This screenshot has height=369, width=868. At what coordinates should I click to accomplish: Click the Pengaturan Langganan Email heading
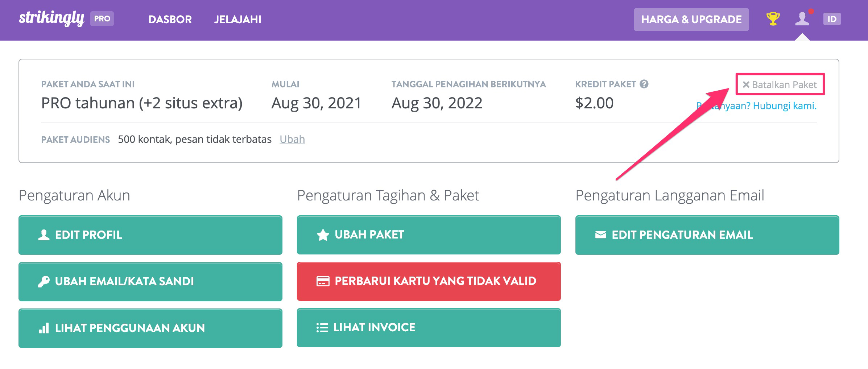pos(670,196)
